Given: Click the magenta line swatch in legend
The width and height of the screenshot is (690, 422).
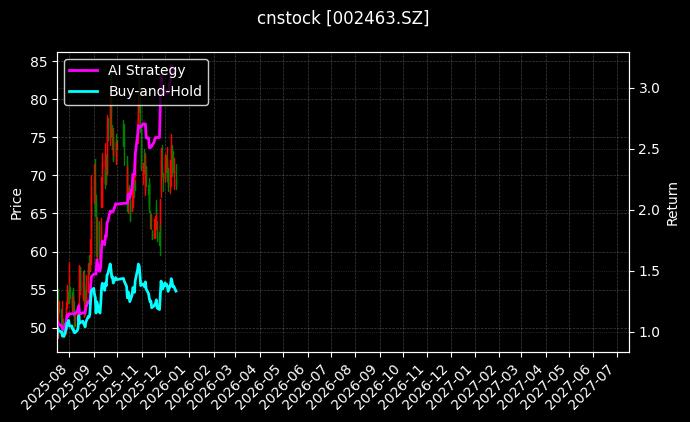Looking at the screenshot, I should coord(83,69).
